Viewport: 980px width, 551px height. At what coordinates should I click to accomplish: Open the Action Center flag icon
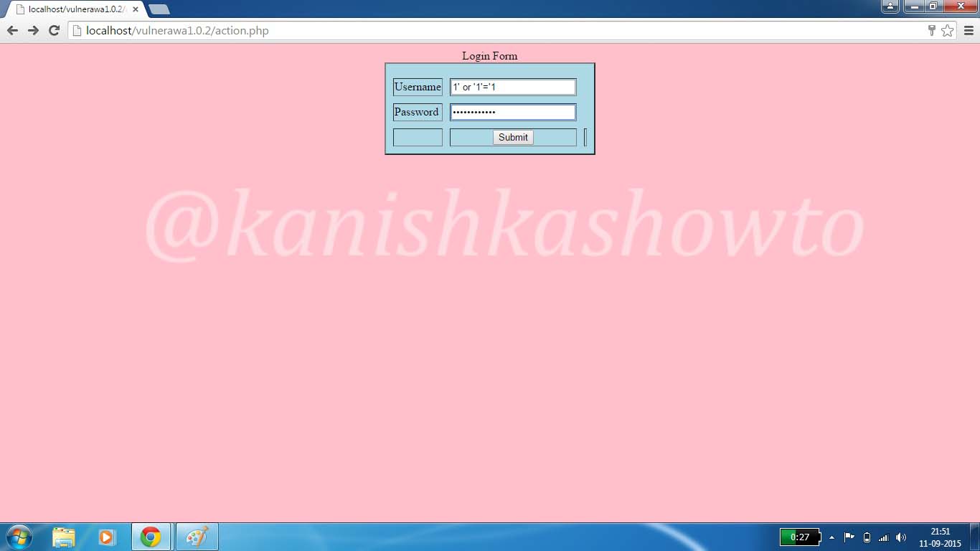pyautogui.click(x=849, y=537)
